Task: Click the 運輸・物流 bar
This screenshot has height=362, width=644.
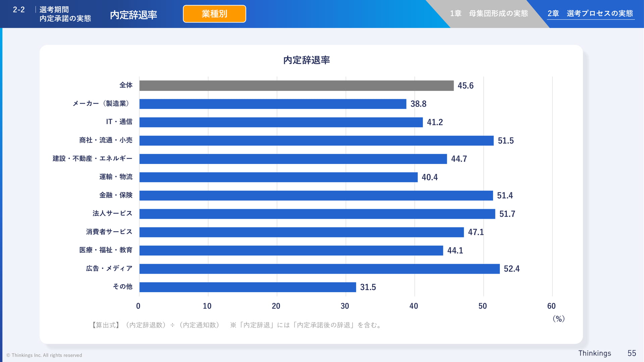Action: tap(278, 177)
